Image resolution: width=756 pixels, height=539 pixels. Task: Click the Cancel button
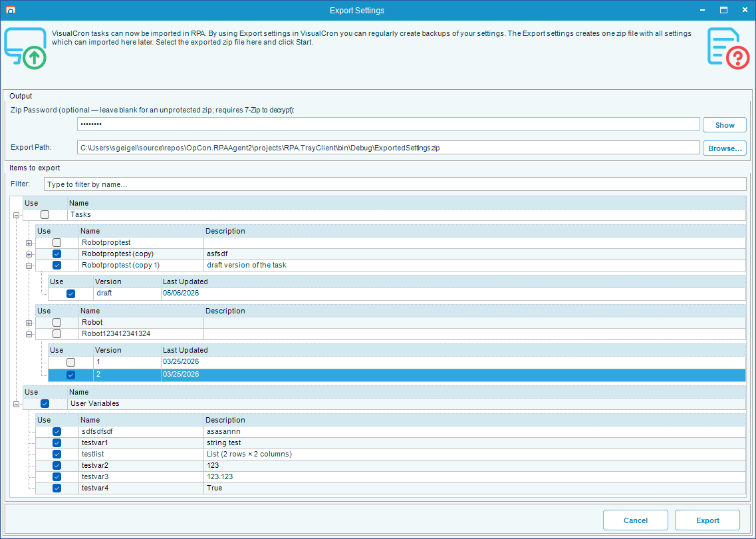(636, 520)
